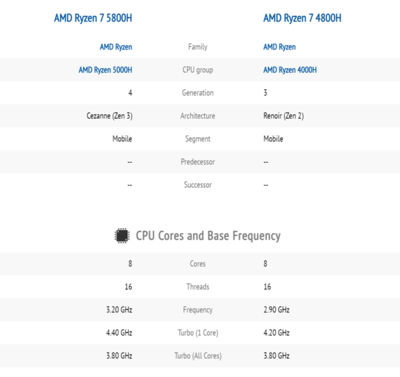Follow the AMD Ryzen family link under 5800H
The width and height of the screenshot is (400, 377).
[116, 47]
